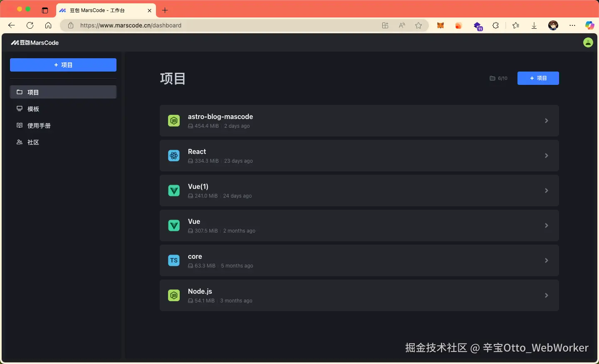Click the people icon next to 社区

20,142
